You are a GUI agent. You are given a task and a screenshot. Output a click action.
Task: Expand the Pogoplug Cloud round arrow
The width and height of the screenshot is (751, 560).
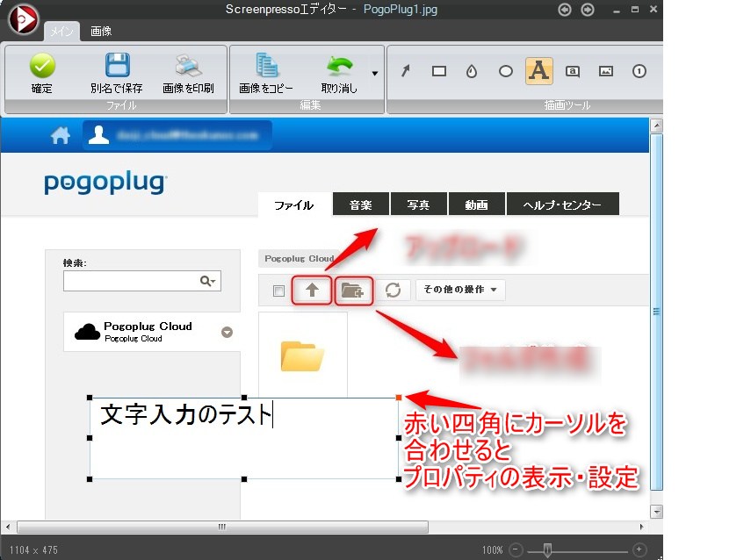pos(227,332)
